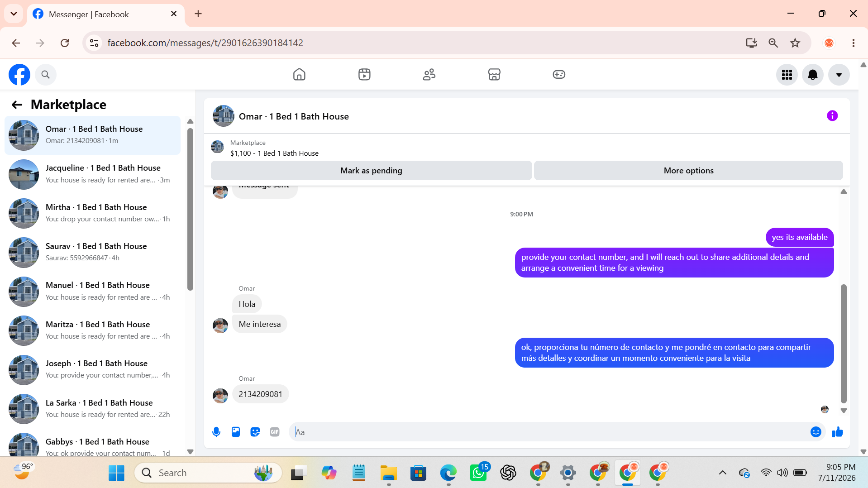Viewport: 868px width, 488px height.
Task: Open La Sarka's conversation
Action: coord(93,409)
